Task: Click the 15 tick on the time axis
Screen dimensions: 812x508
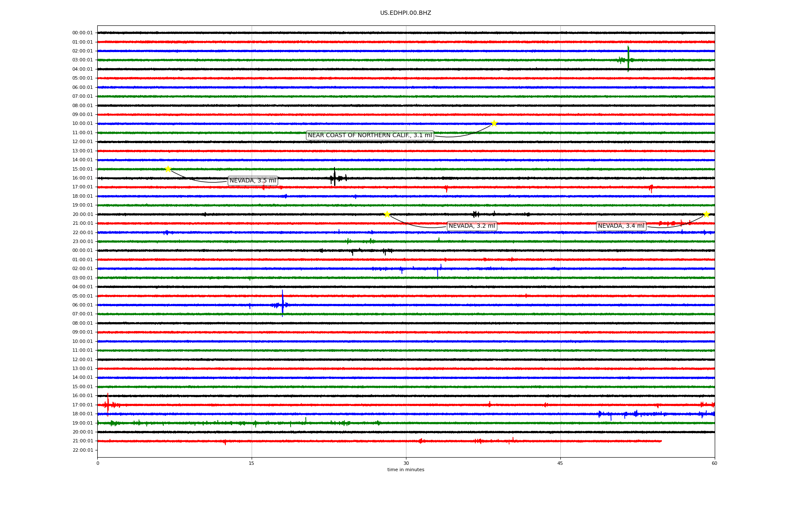Action: coord(252,463)
